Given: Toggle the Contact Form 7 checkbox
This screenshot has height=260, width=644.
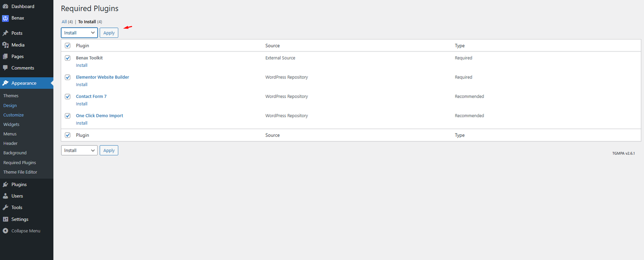Looking at the screenshot, I should tap(68, 97).
